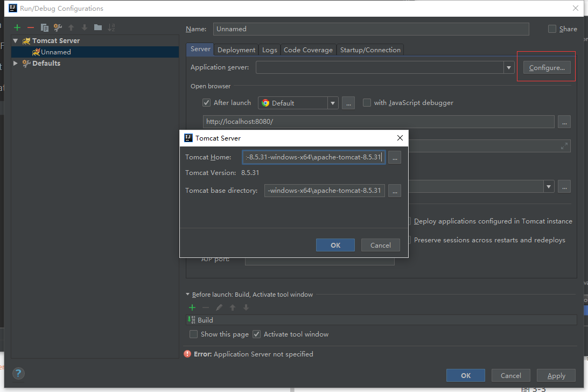
Task: Browse for Tomcat base directory
Action: pos(395,191)
